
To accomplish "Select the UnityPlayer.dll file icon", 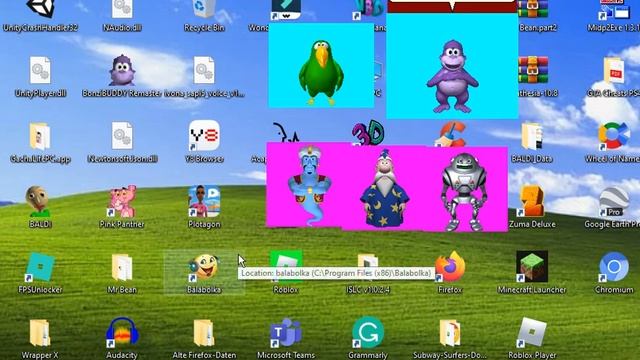I will (40, 70).
